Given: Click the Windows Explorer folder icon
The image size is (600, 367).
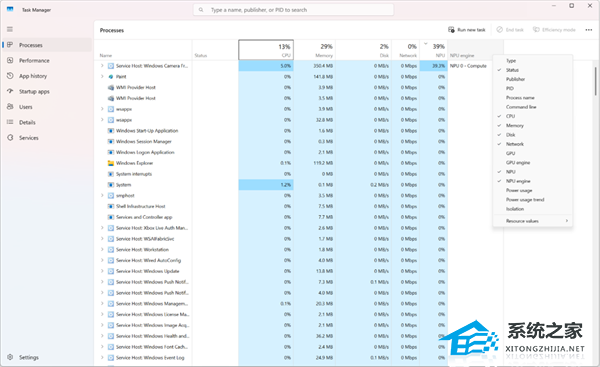Looking at the screenshot, I should click(x=111, y=163).
